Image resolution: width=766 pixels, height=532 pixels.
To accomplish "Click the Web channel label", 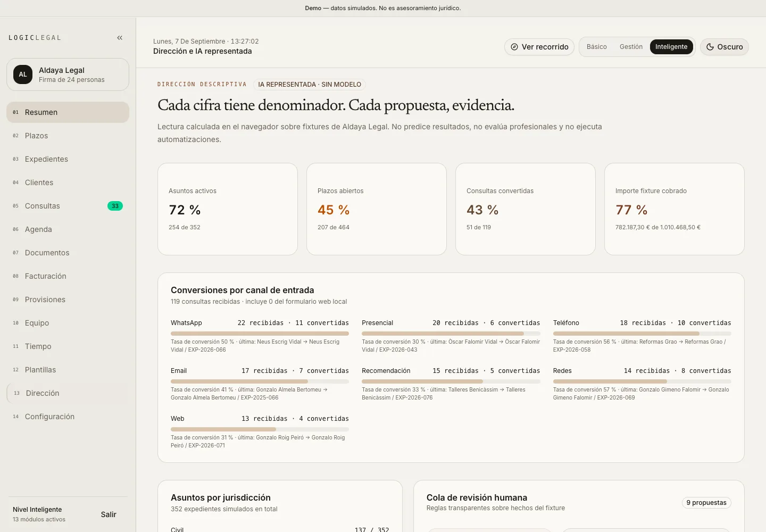I will [x=178, y=419].
